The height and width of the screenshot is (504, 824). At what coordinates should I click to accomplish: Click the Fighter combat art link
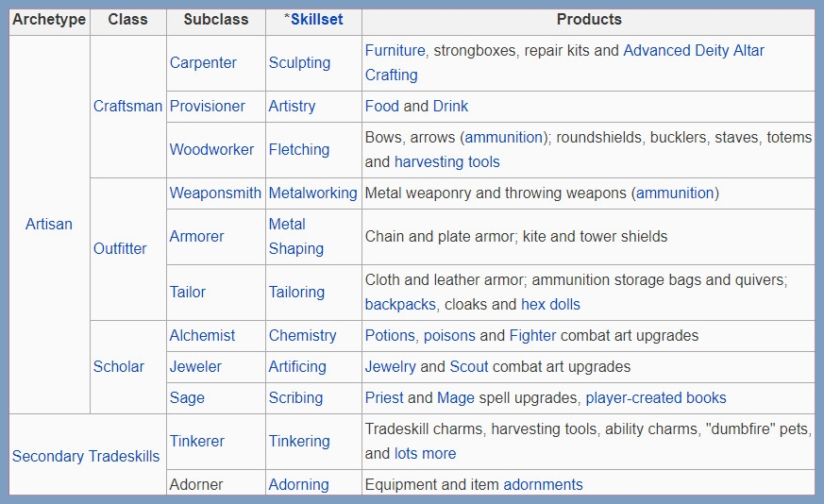point(532,335)
